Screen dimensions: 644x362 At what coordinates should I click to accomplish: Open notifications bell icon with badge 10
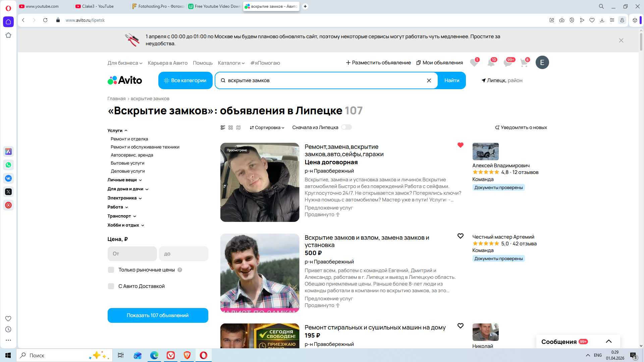[x=491, y=63]
